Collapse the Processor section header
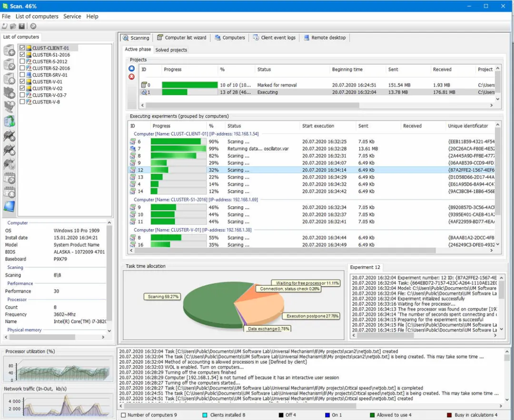 coord(17,300)
